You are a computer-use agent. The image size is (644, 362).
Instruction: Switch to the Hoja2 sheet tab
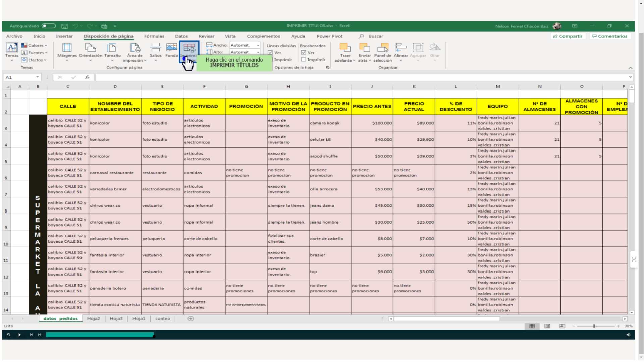coord(94,318)
